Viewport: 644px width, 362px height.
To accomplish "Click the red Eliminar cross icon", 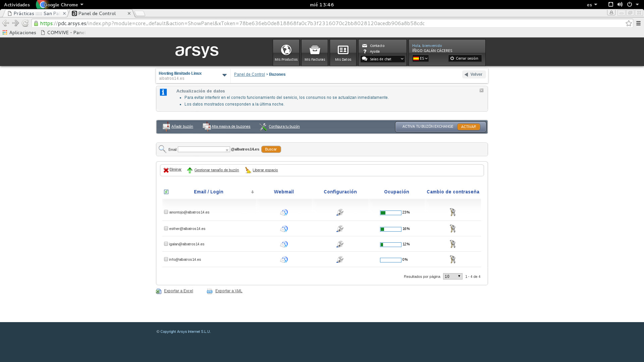I will (166, 170).
